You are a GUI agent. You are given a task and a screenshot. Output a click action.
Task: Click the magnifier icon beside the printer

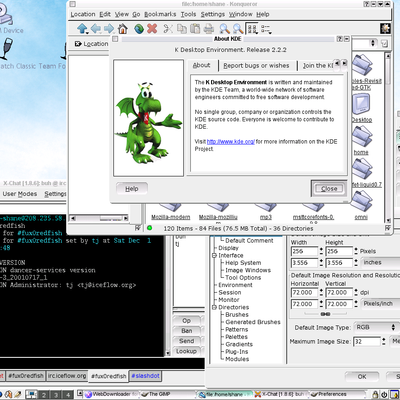click(224, 29)
